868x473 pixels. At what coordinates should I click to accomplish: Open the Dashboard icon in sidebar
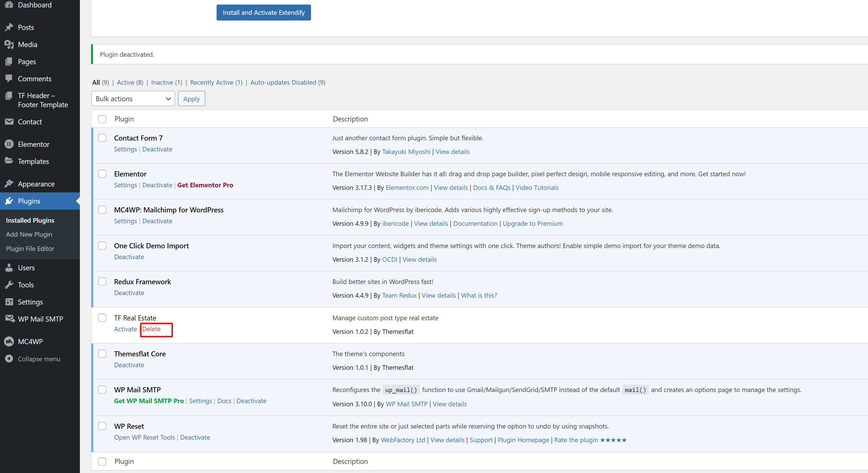coord(9,5)
